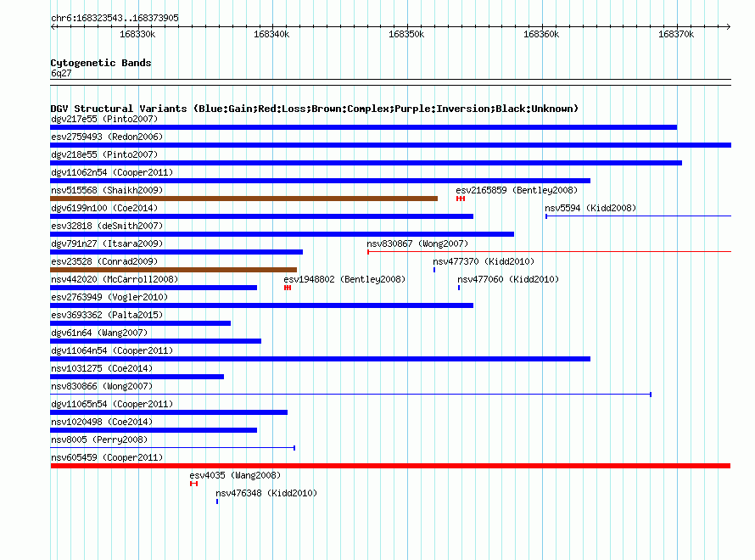The width and height of the screenshot is (755, 560).
Task: Click the 168360k ruler tick label
Action: coord(541,34)
